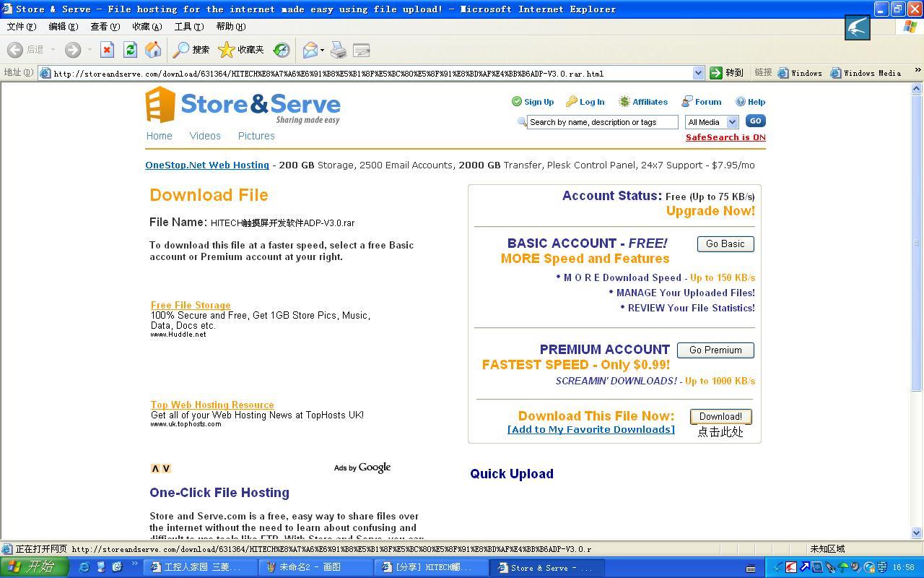Click the page vertical scrollbar down arrow

pyautogui.click(x=917, y=533)
